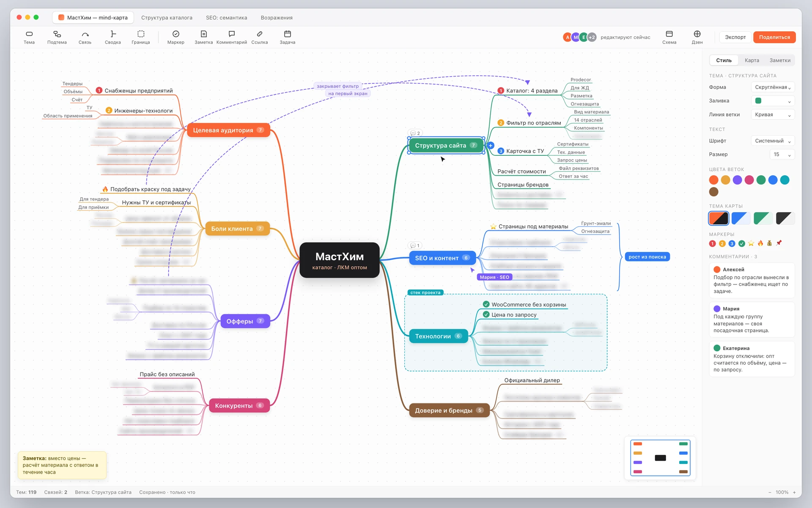The width and height of the screenshot is (812, 508).
Task: Switch to Схема outline view
Action: (669, 37)
